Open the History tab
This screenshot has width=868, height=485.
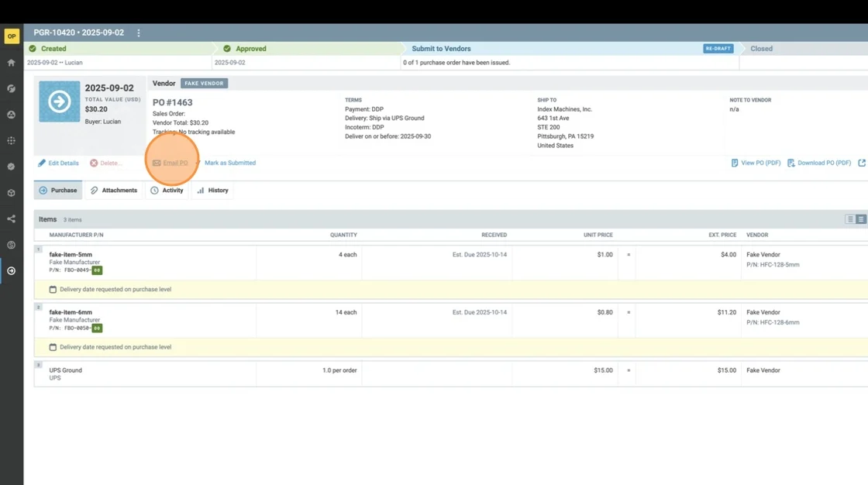tap(212, 191)
